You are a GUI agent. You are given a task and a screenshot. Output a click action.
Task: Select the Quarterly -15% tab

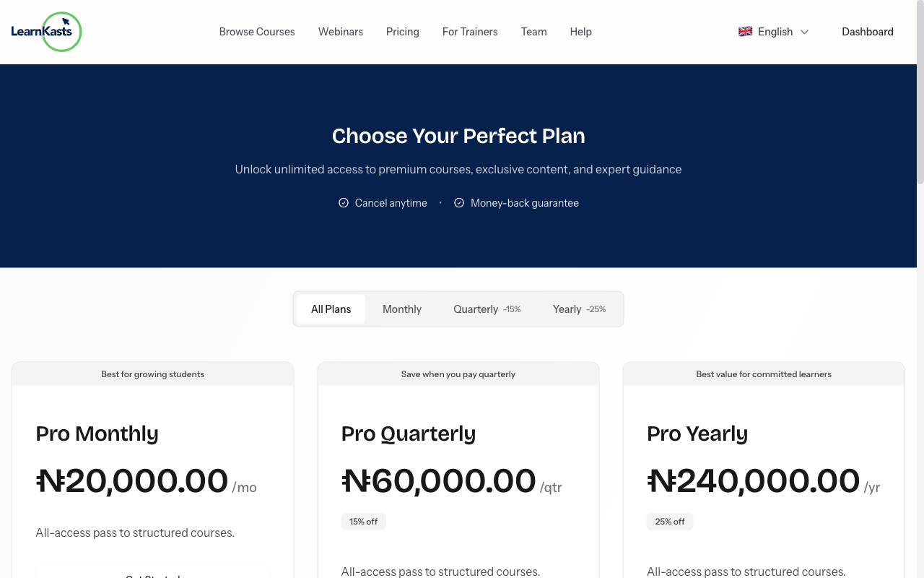tap(487, 309)
